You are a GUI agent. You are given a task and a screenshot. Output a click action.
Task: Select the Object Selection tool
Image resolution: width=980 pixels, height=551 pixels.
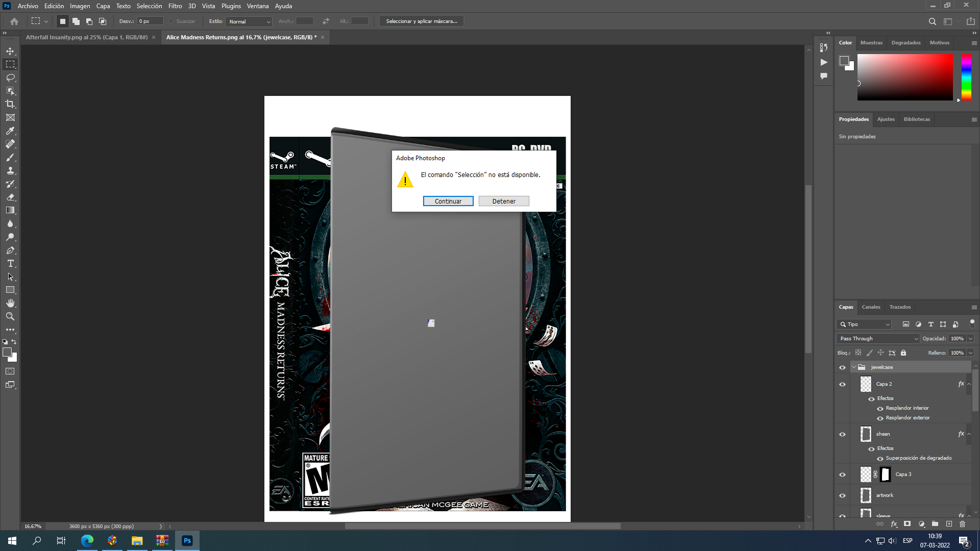10,91
